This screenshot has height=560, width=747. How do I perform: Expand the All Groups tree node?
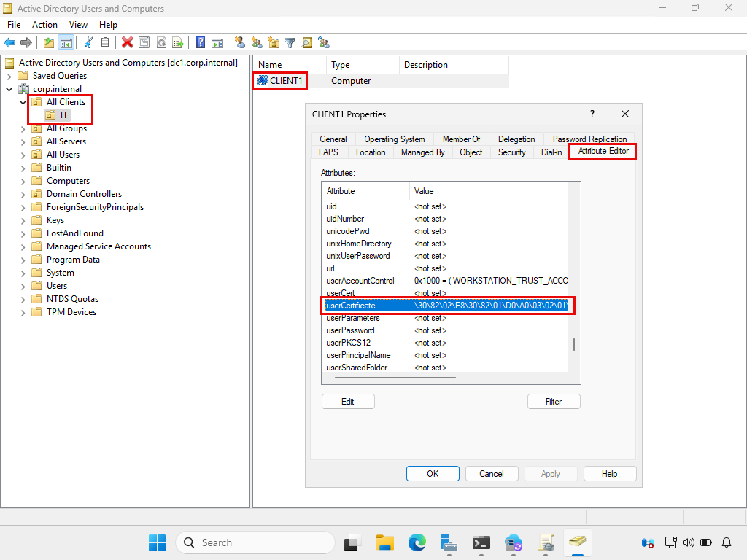click(x=23, y=128)
